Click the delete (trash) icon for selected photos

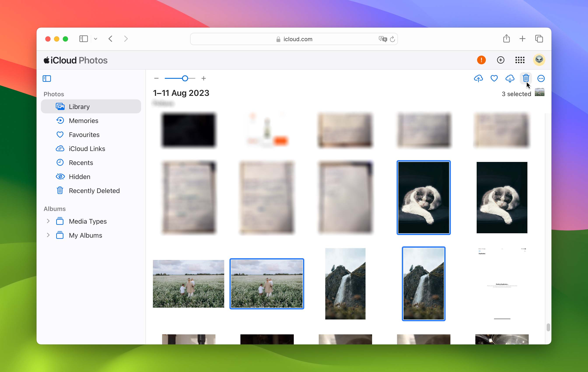point(525,78)
